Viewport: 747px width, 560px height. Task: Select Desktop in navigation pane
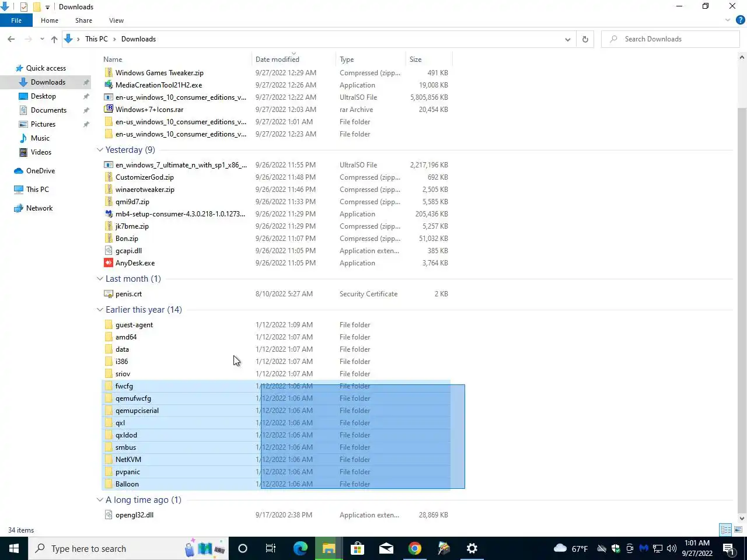click(x=43, y=96)
